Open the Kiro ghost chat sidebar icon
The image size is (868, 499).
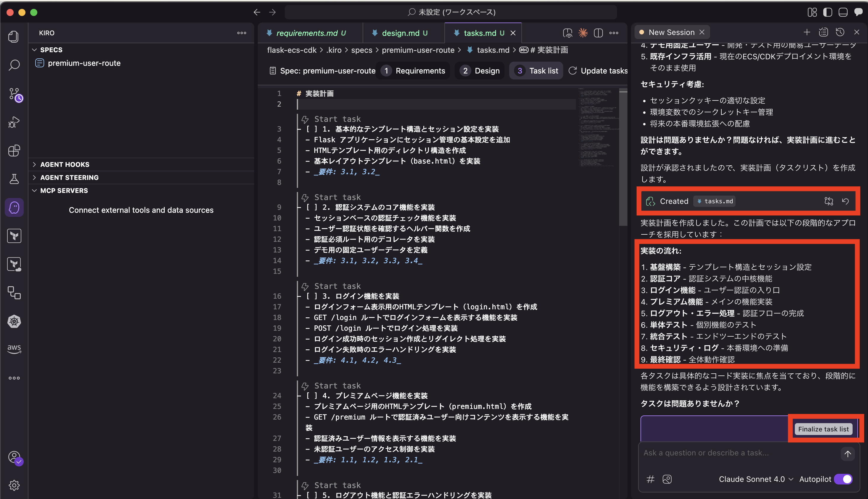tap(14, 207)
